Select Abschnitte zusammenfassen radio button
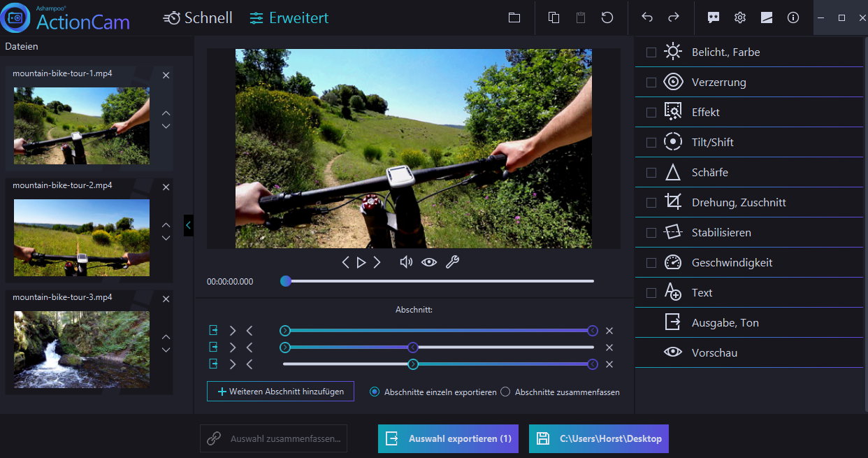Image resolution: width=868 pixels, height=458 pixels. click(x=505, y=392)
